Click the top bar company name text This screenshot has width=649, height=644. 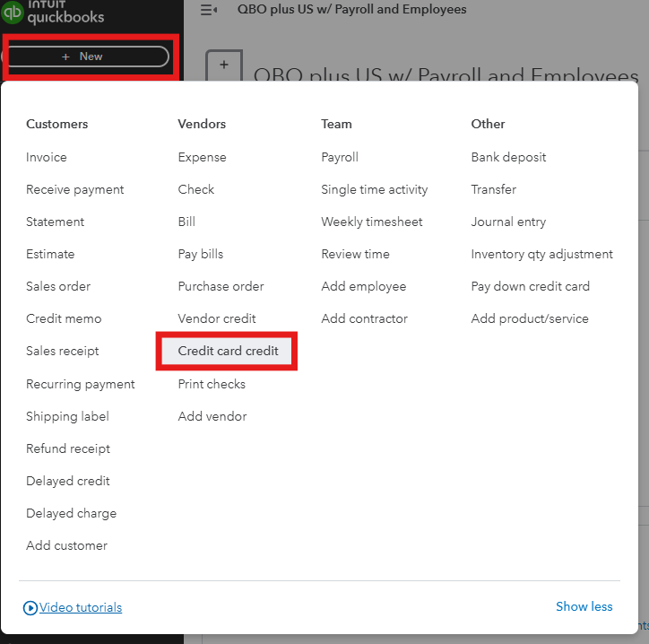coord(351,10)
